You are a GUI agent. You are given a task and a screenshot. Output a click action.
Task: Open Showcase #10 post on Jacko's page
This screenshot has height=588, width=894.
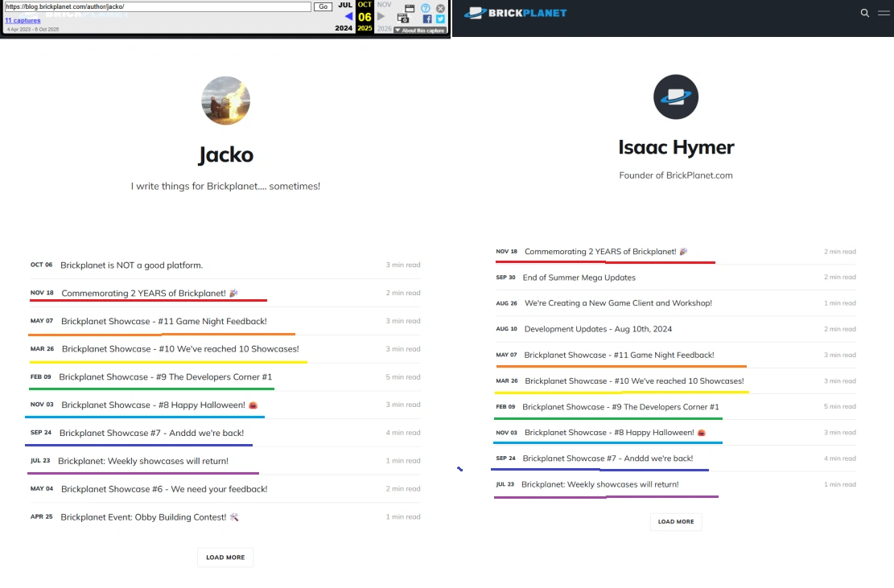(x=180, y=349)
